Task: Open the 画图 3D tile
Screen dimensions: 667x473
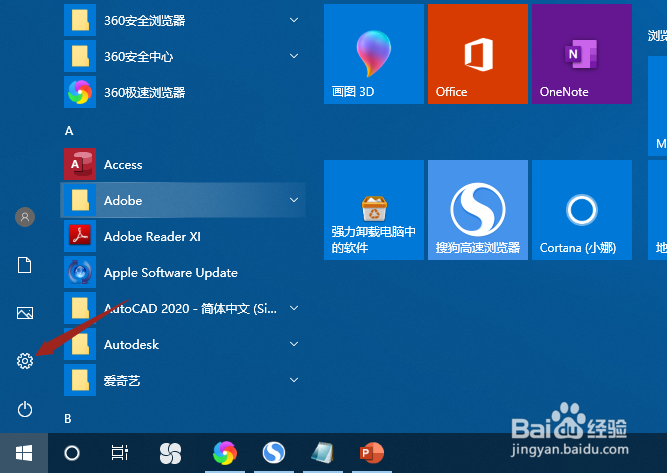Action: (374, 54)
